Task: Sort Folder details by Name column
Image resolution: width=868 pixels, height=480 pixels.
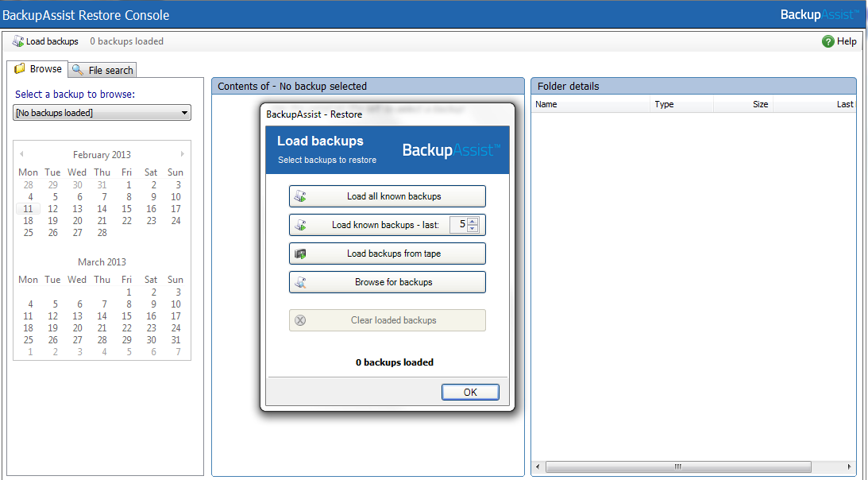Action: point(590,104)
